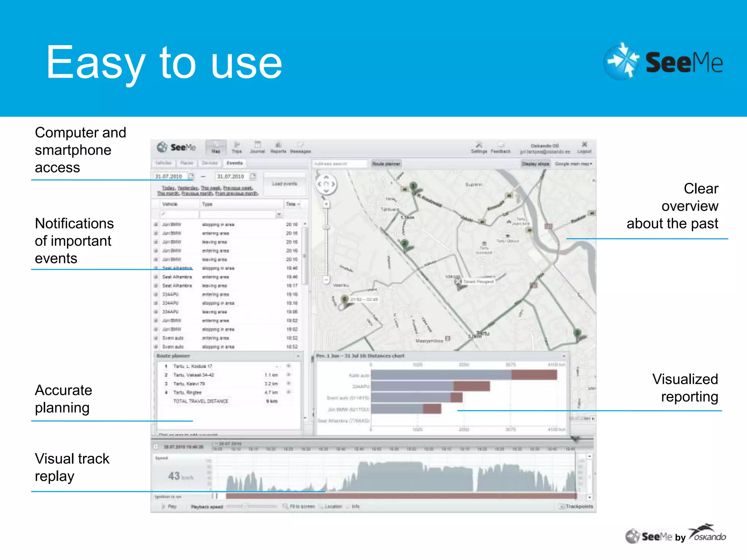Click the end date input field

tap(232, 176)
